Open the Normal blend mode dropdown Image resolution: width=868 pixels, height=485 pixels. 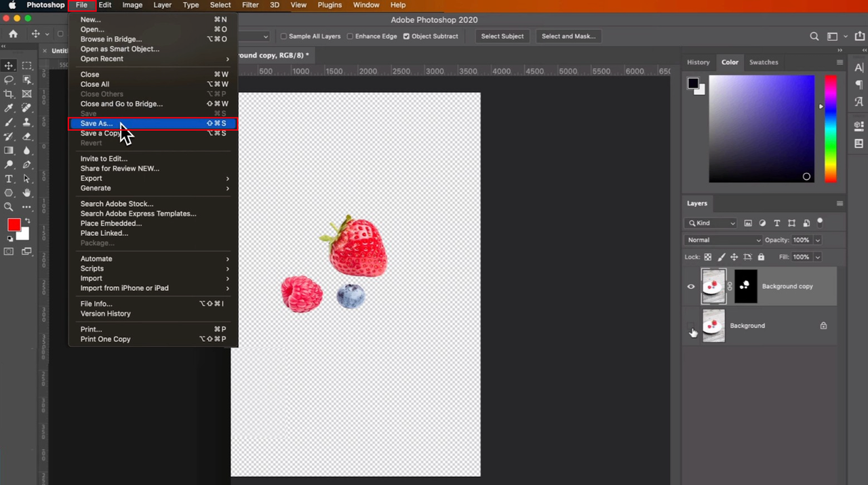[723, 240]
